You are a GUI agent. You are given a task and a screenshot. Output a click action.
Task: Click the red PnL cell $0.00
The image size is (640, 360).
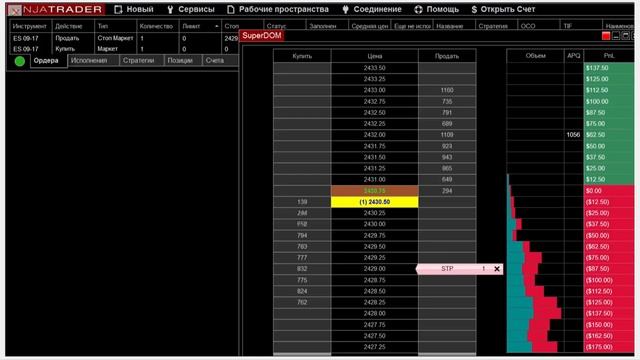point(609,191)
